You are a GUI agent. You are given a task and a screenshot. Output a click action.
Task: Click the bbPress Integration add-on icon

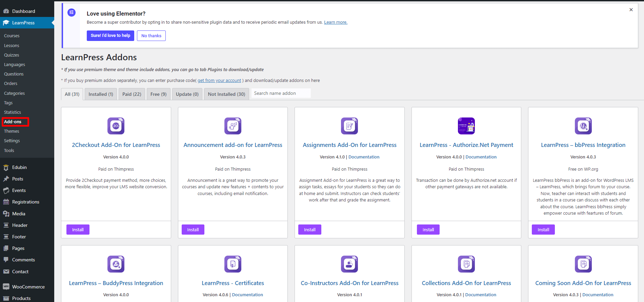coord(583,126)
